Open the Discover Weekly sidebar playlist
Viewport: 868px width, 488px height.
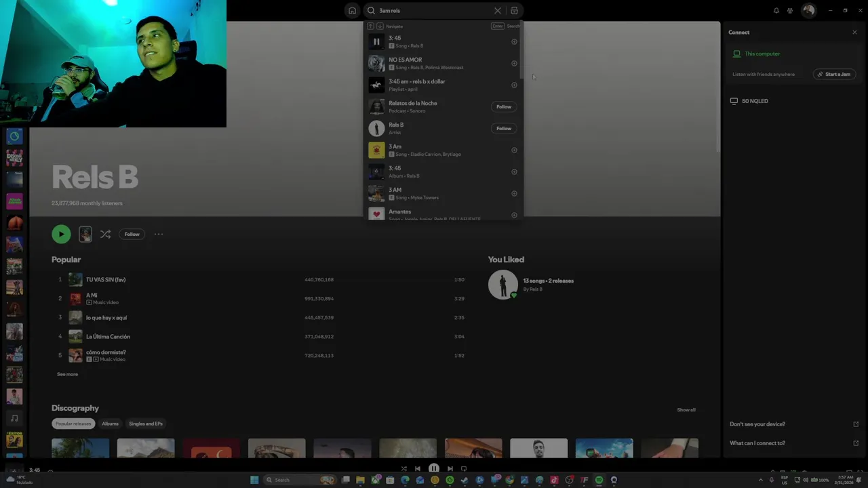pos(14,158)
